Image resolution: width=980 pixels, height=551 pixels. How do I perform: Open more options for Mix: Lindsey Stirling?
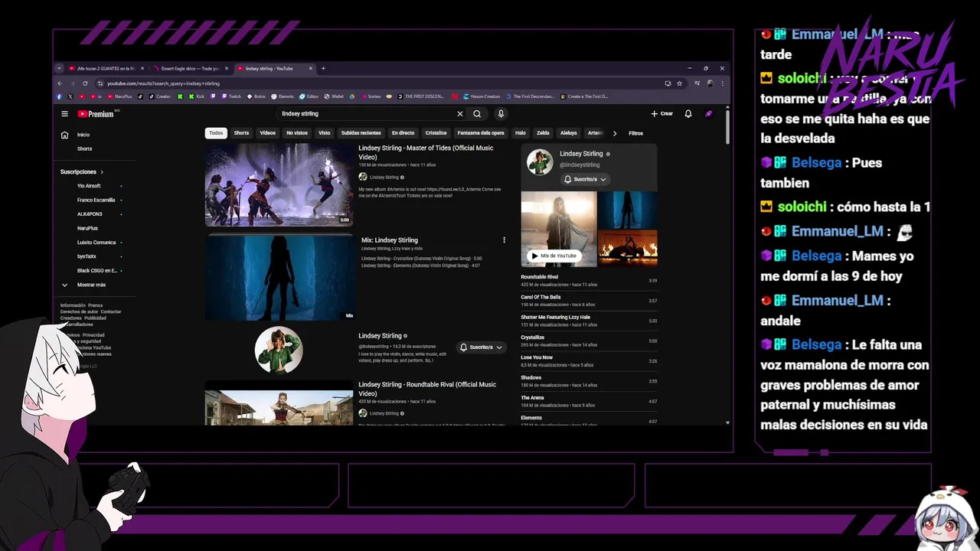[x=504, y=240]
